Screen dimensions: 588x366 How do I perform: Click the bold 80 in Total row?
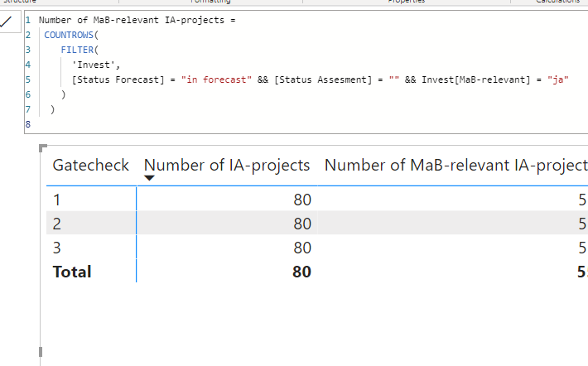[x=302, y=272]
